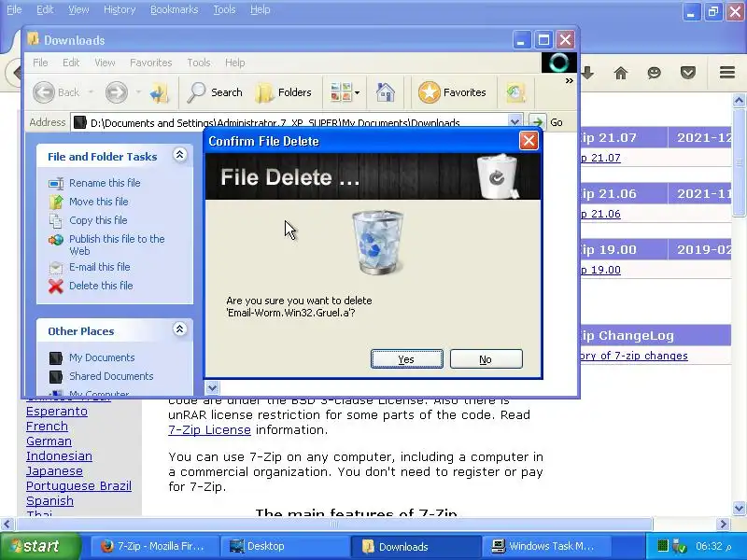Viewport: 747px width, 560px height.
Task: Open the Firefox hamburger menu
Action: (x=727, y=73)
